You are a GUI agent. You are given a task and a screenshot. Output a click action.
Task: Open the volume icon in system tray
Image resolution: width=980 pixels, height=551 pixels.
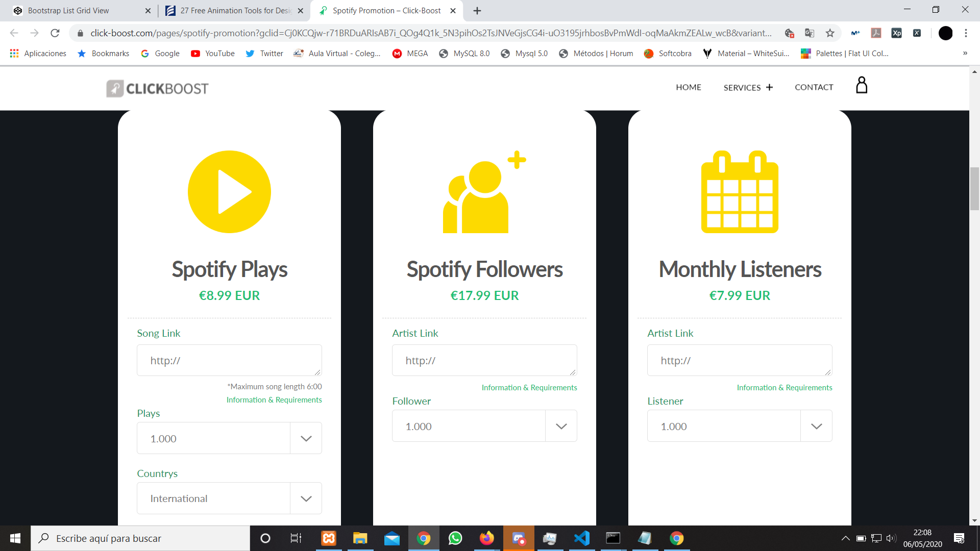(891, 538)
